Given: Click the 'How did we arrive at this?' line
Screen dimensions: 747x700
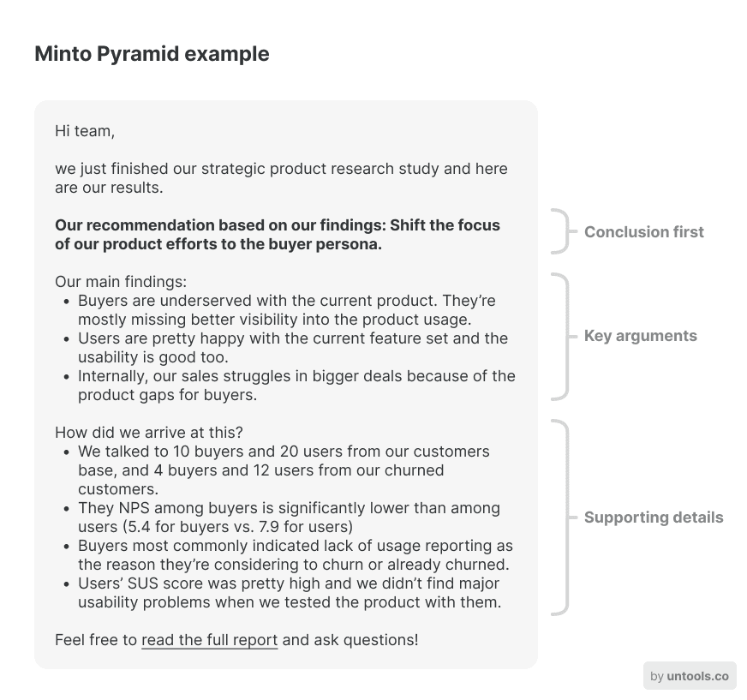Looking at the screenshot, I should (149, 433).
